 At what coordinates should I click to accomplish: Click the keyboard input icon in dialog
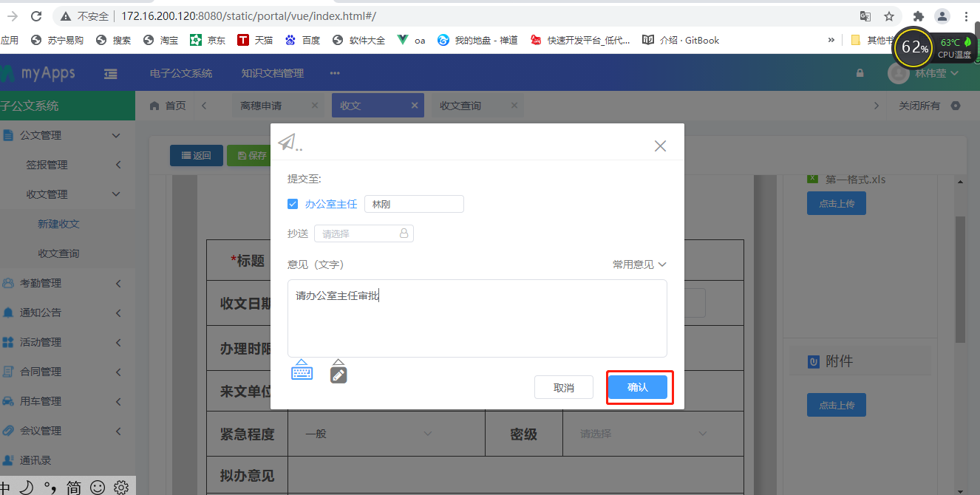tap(302, 371)
